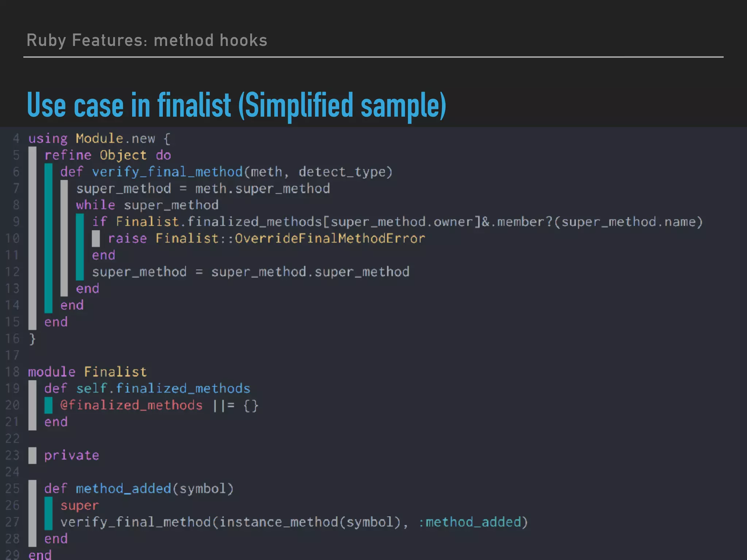Click 'if Finalist.finalized_methods' on line 9
This screenshot has height=560, width=747.
[206, 222]
